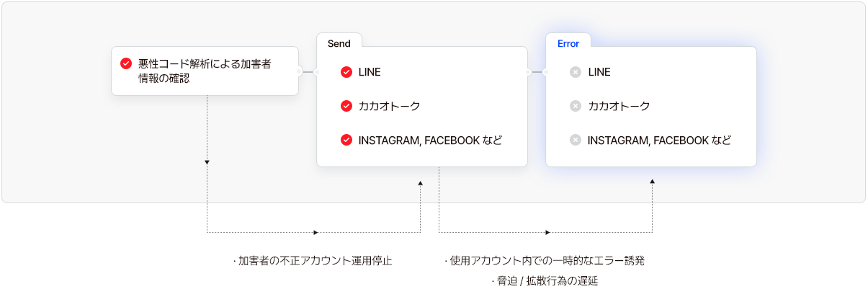Click gray X beside INSTAGRAM, FACEBOOK in Error

(575, 141)
